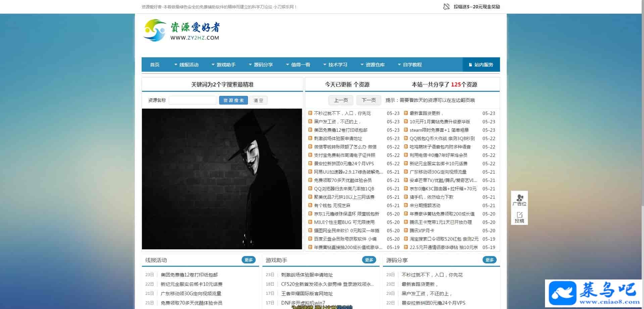Click RSS icon beside 美团免费撸12卷打印纸包邮
The height and width of the screenshot is (309, 644).
310,130
